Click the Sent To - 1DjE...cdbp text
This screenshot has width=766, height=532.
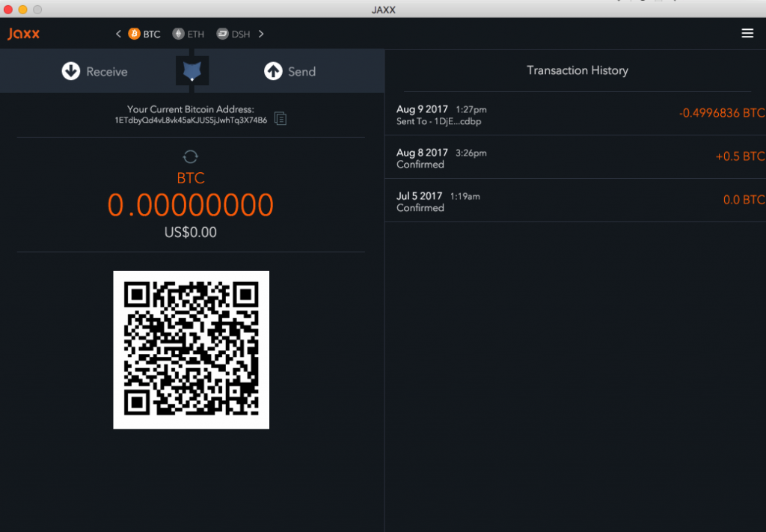coord(438,122)
